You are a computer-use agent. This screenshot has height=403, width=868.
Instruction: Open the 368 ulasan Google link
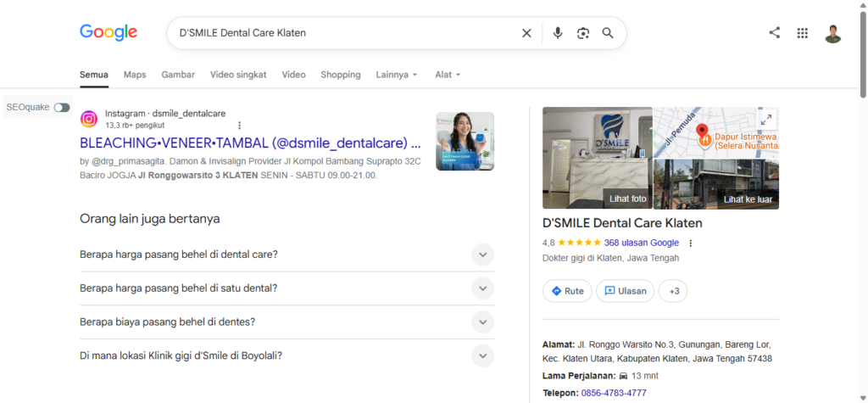642,243
